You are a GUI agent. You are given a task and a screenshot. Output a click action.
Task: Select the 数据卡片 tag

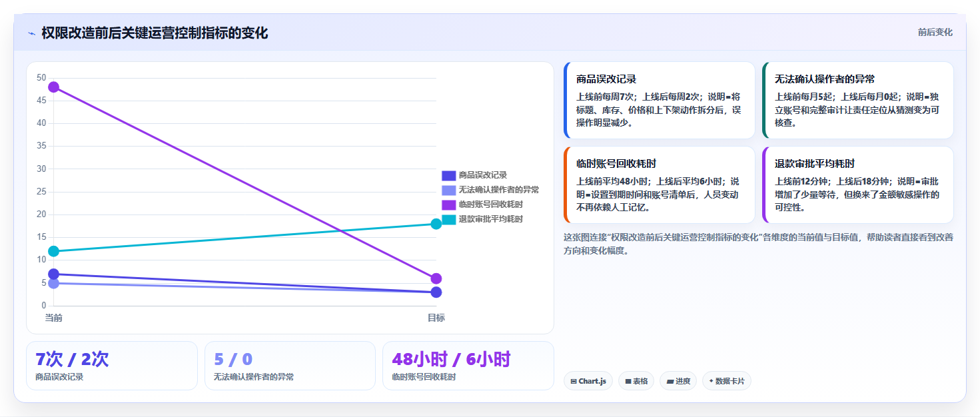[x=727, y=381]
